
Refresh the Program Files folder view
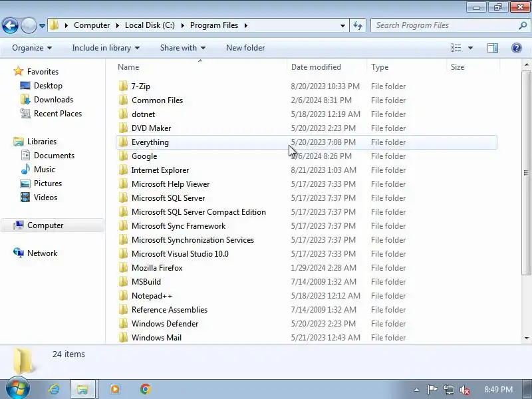click(x=358, y=25)
